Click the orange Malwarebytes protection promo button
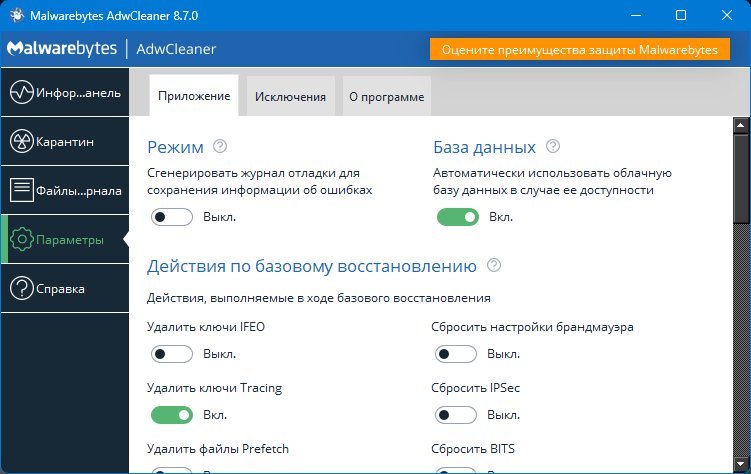Screen dimensions: 751x474 [x=581, y=50]
